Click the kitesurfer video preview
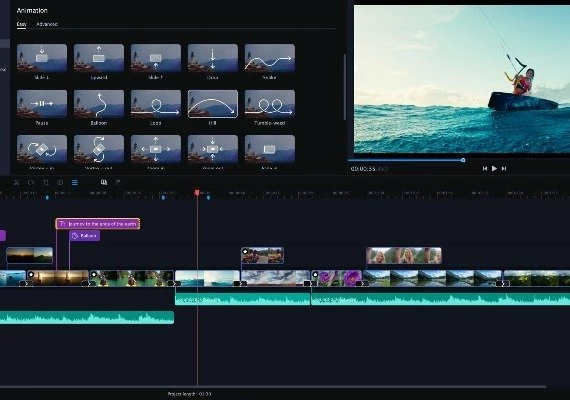570x400 pixels. pyautogui.click(x=462, y=79)
